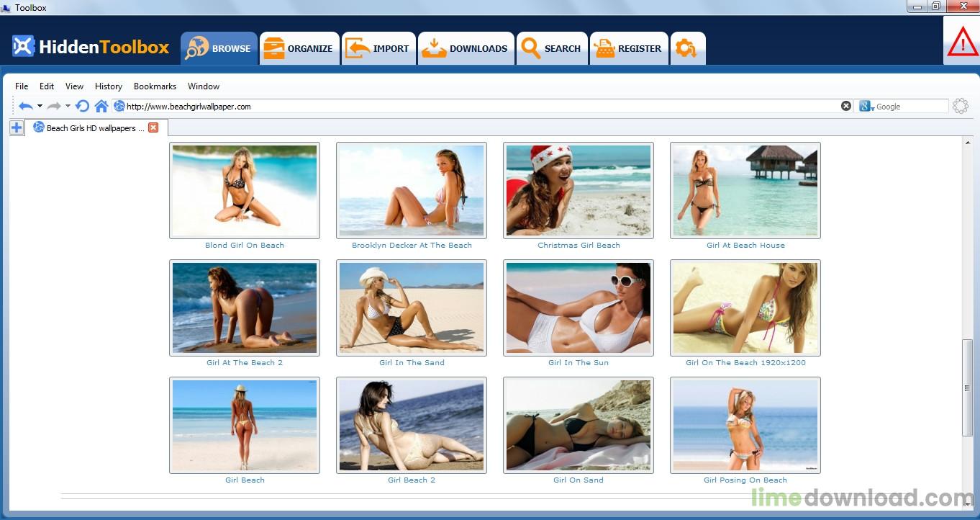Expand the forward history dropdown arrow
980x520 pixels.
(x=68, y=106)
